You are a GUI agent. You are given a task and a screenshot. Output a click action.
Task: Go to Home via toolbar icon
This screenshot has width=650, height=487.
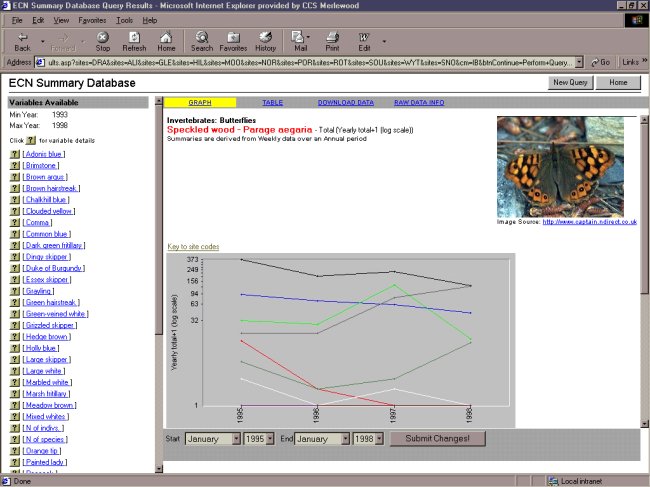tap(166, 41)
